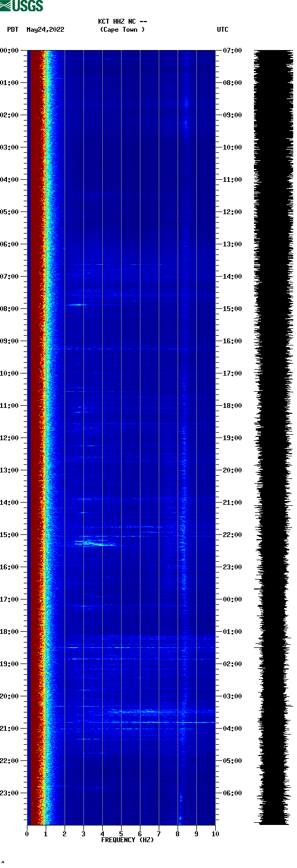The image size is (297, 868).
Task: Click the 5 Hz frequency axis tick label
Action: coord(121,834)
